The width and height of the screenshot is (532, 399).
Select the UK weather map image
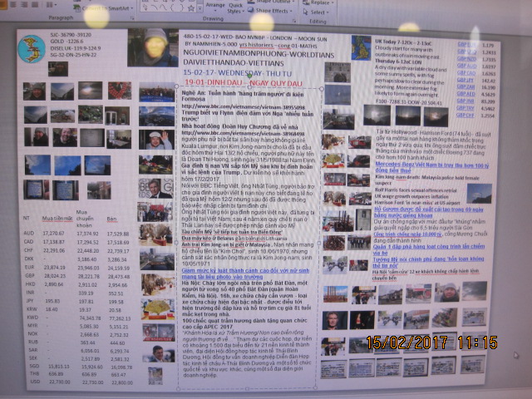coord(362,48)
